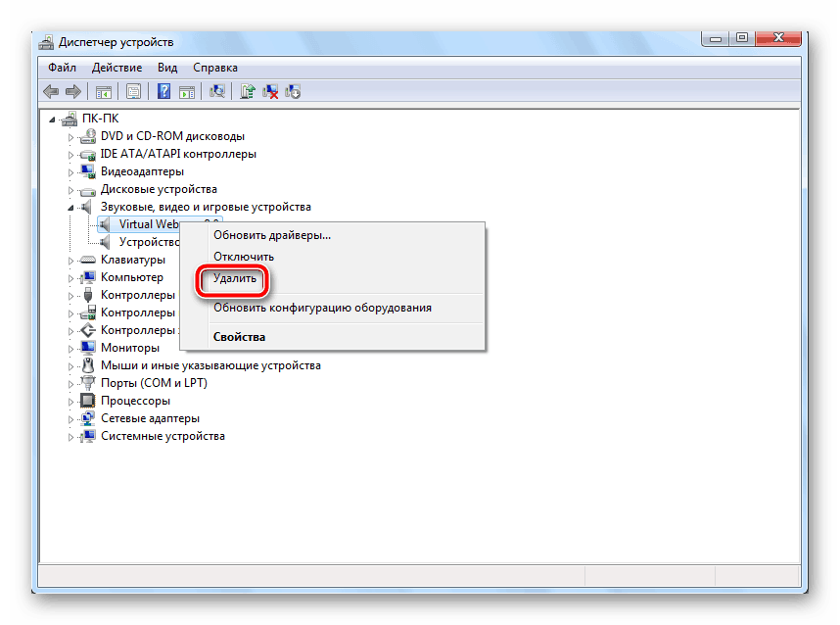Open the Properties toolbar icon
This screenshot has width=840, height=625.
133,92
